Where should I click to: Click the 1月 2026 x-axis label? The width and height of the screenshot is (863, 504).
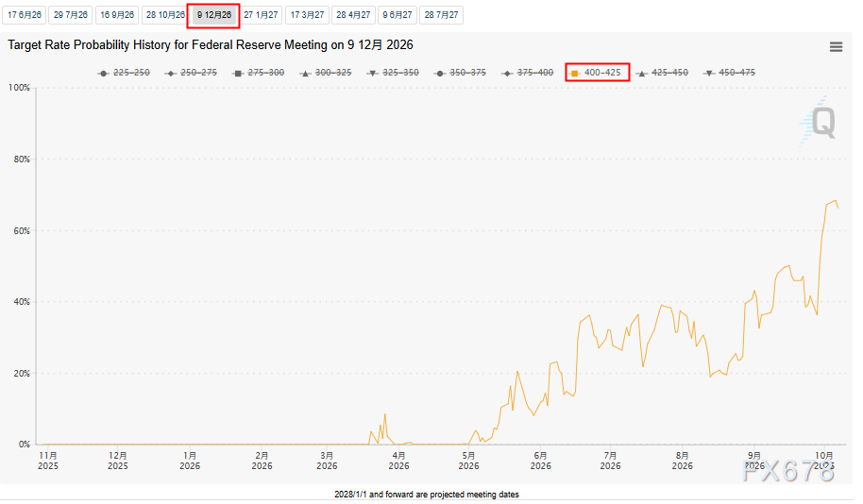point(190,461)
